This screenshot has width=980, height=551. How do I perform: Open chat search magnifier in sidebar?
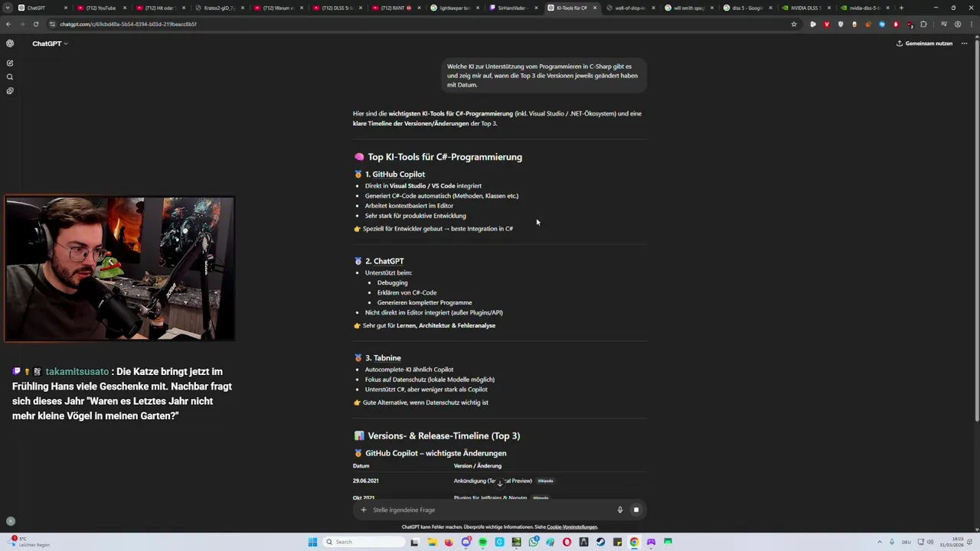[x=10, y=77]
